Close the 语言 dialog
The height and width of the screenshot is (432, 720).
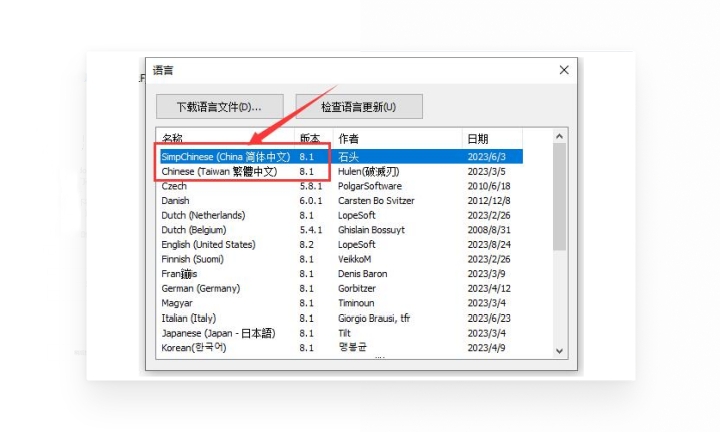click(564, 70)
